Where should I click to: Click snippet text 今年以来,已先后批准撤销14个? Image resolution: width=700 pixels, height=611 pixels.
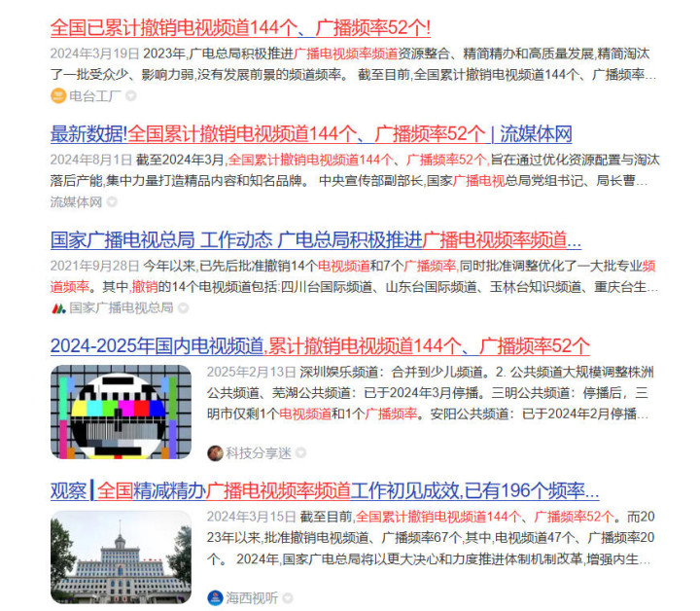pyautogui.click(x=230, y=267)
